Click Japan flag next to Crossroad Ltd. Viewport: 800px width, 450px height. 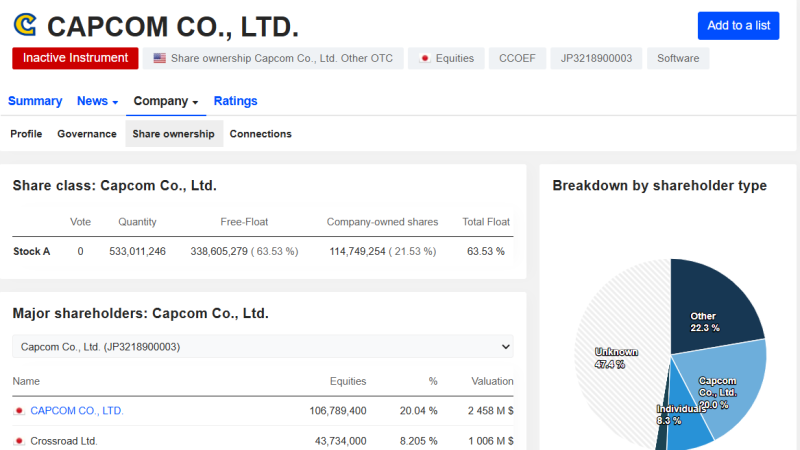click(19, 441)
